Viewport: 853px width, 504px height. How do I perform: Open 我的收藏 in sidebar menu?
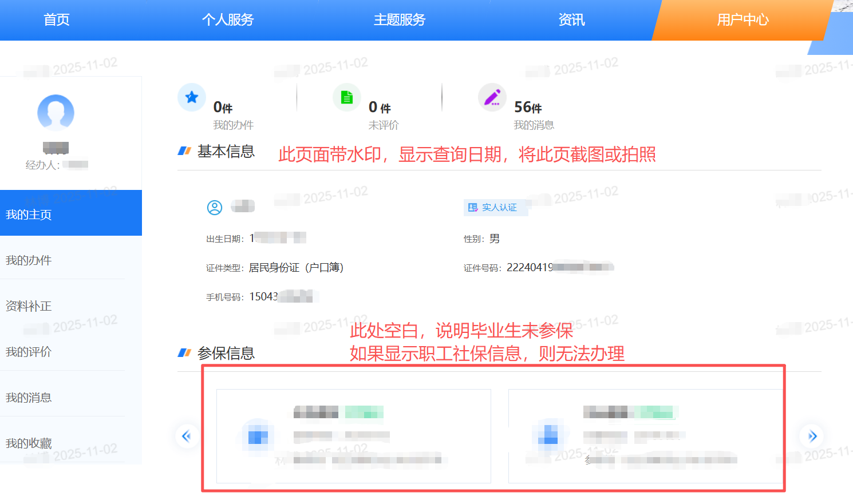coord(29,443)
